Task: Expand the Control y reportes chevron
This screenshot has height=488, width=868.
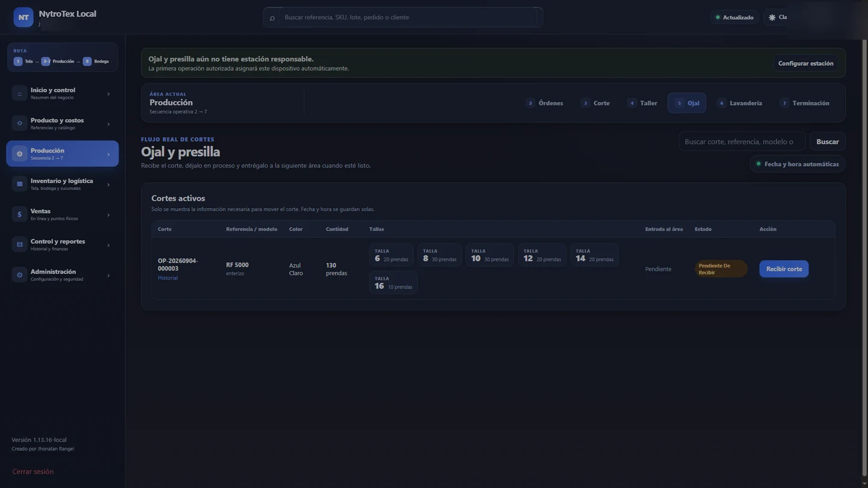Action: pos(108,245)
